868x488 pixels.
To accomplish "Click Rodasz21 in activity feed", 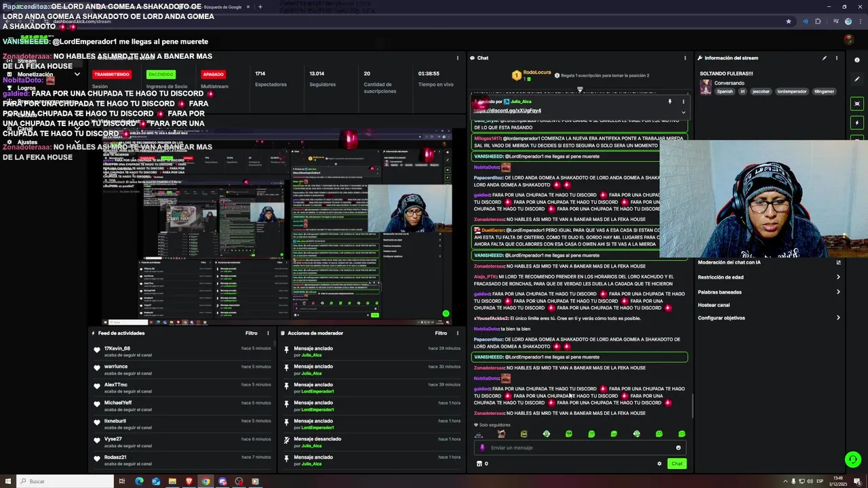I will 115,457.
